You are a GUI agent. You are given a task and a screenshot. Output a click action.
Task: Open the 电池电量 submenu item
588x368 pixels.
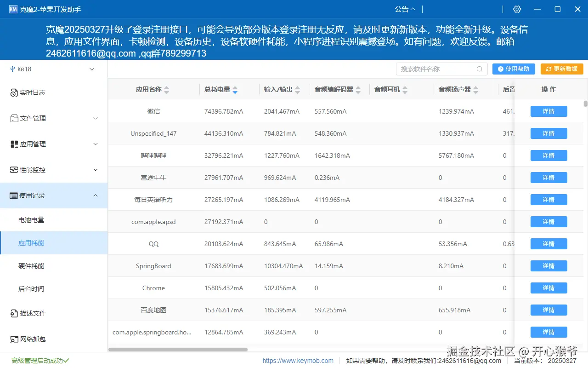pyautogui.click(x=54, y=220)
